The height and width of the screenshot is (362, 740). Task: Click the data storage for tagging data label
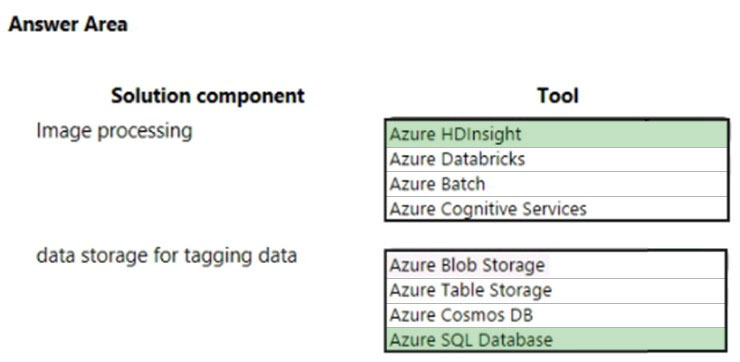click(167, 256)
